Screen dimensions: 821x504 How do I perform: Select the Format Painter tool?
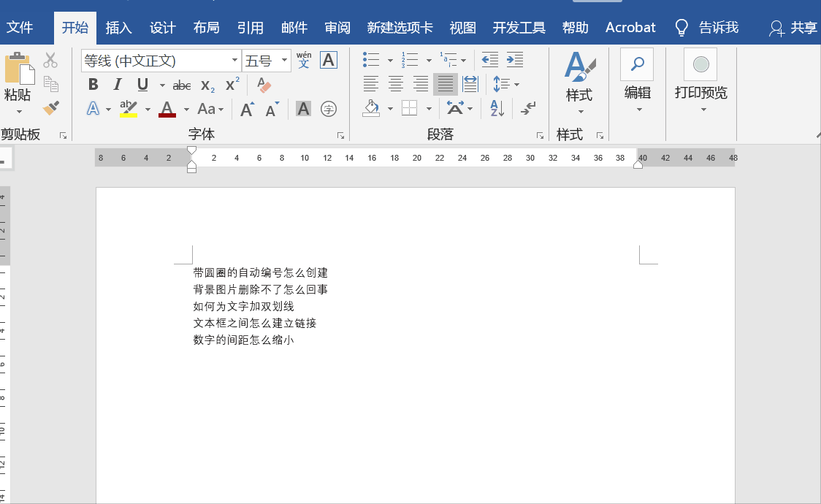click(x=50, y=107)
